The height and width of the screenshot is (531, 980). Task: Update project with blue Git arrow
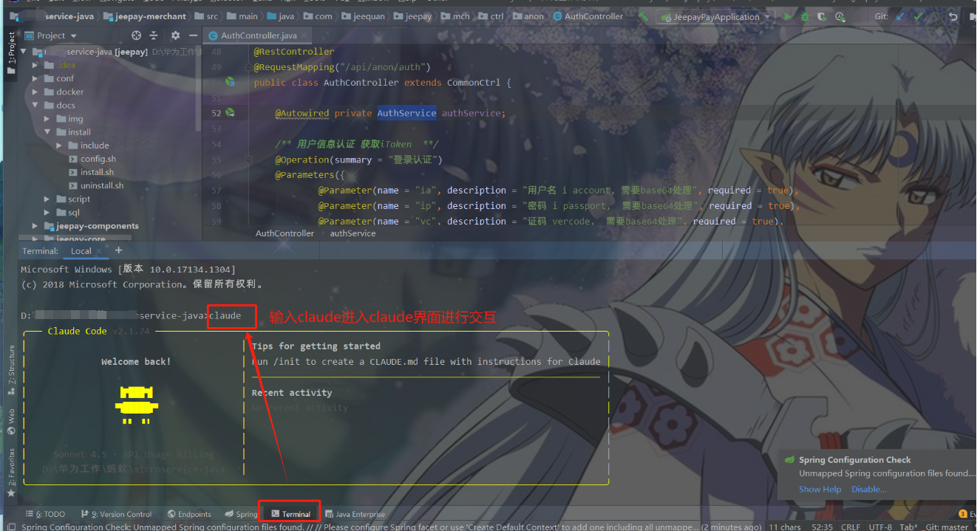[900, 16]
